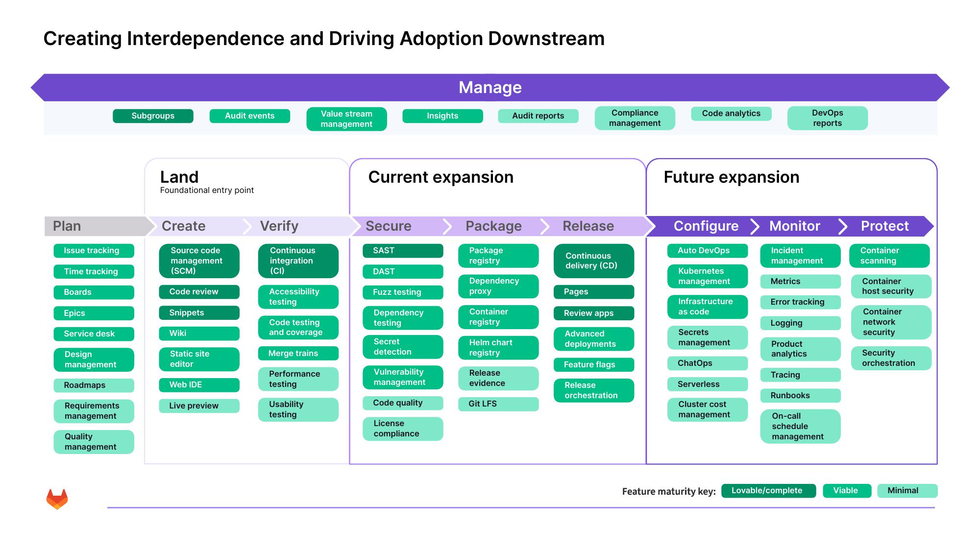This screenshot has height=551, width=980.
Task: Select the Secure stage header
Action: click(x=401, y=226)
